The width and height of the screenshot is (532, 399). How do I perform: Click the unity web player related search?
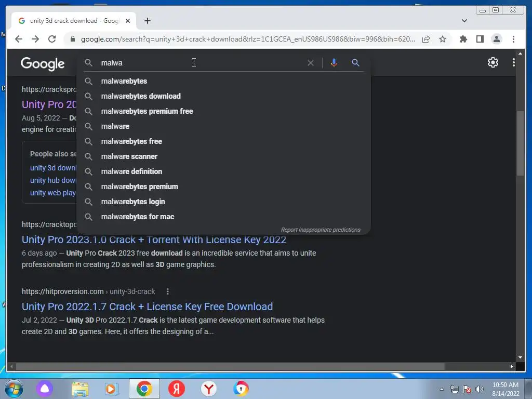[x=53, y=193]
